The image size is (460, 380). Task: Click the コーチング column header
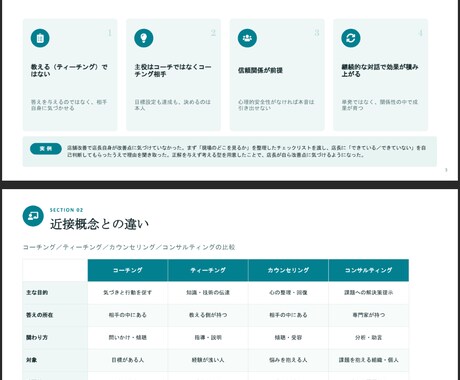click(128, 270)
